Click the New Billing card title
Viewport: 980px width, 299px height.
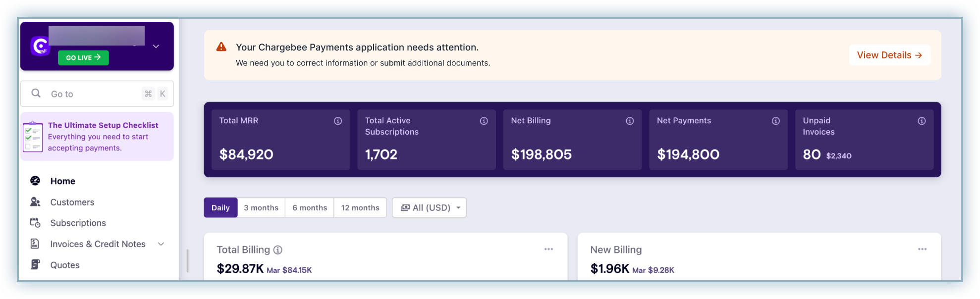616,250
